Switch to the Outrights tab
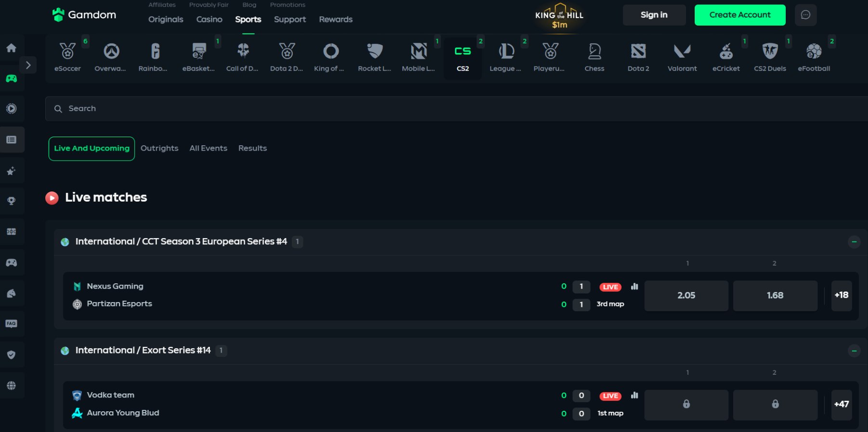 point(159,148)
